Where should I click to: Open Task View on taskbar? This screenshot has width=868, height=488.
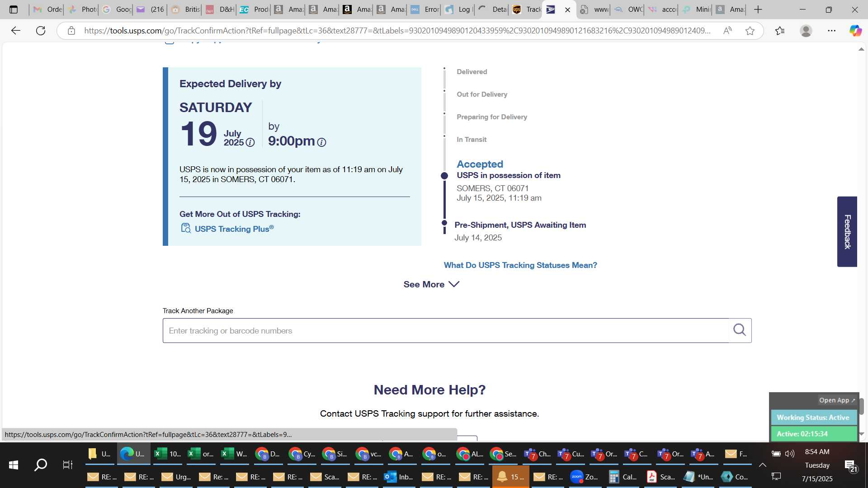pyautogui.click(x=67, y=465)
